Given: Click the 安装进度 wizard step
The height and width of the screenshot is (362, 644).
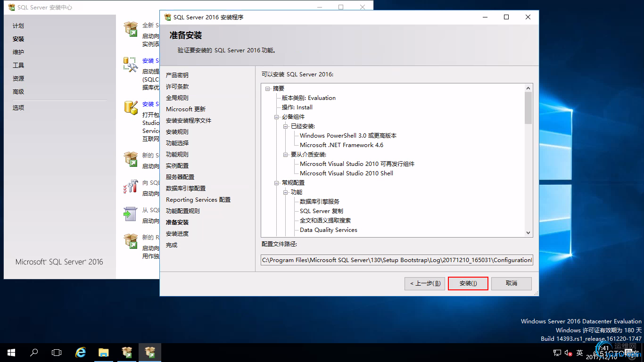Looking at the screenshot, I should click(x=177, y=234).
